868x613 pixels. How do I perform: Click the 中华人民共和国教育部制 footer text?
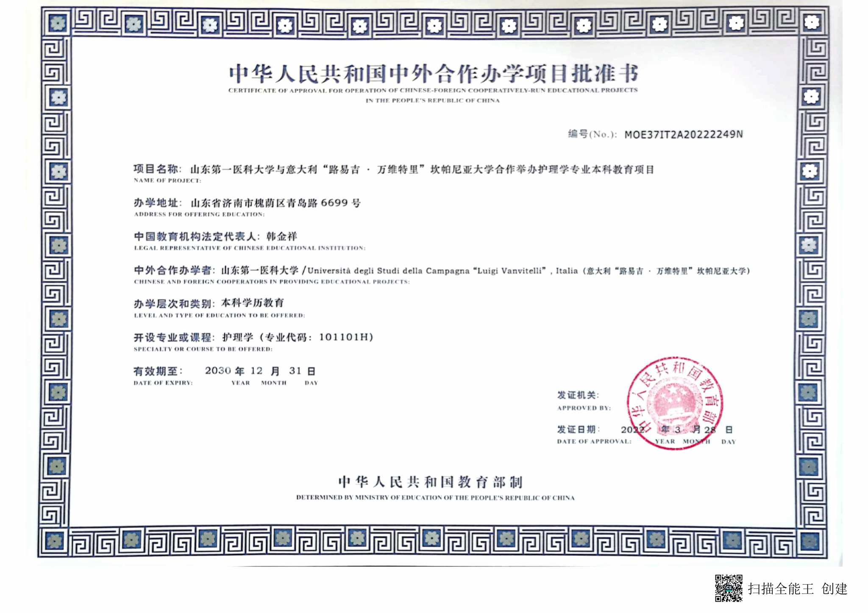tap(430, 482)
